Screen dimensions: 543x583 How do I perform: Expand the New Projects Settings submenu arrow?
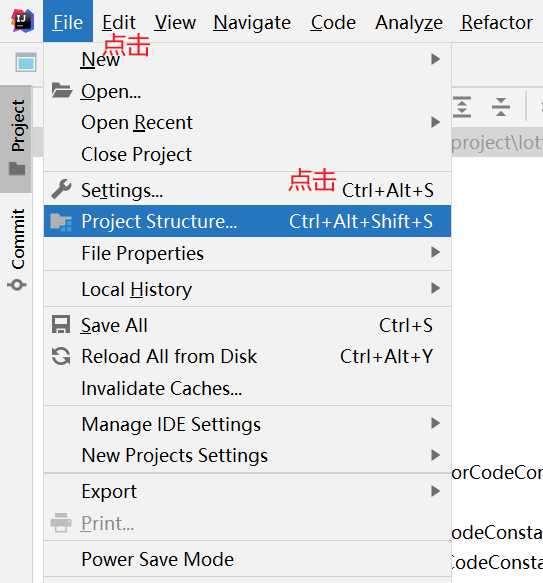pyautogui.click(x=435, y=455)
